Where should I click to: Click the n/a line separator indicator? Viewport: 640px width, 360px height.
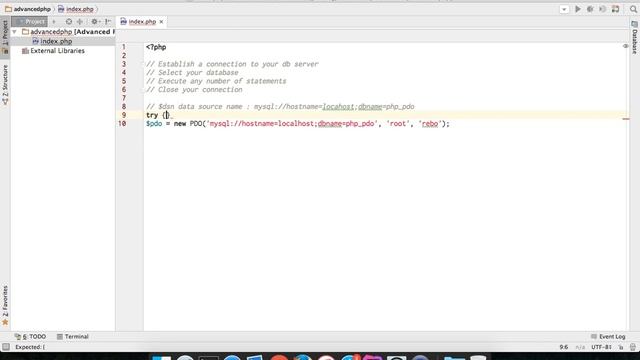[x=580, y=347]
